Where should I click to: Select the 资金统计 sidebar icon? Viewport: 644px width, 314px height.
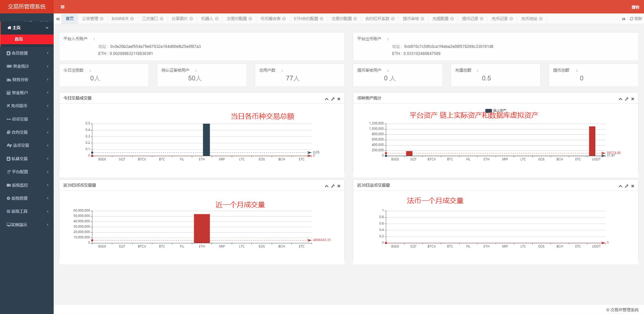click(x=8, y=66)
